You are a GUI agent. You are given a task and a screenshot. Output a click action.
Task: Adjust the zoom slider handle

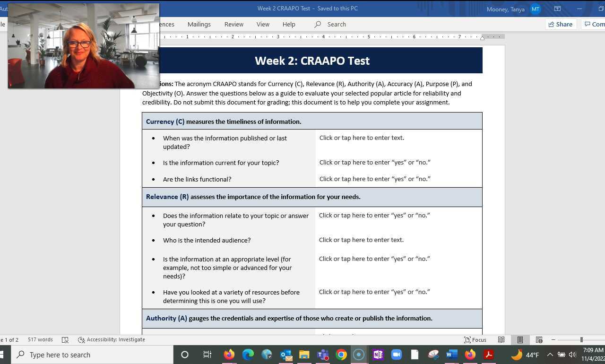[581, 339]
